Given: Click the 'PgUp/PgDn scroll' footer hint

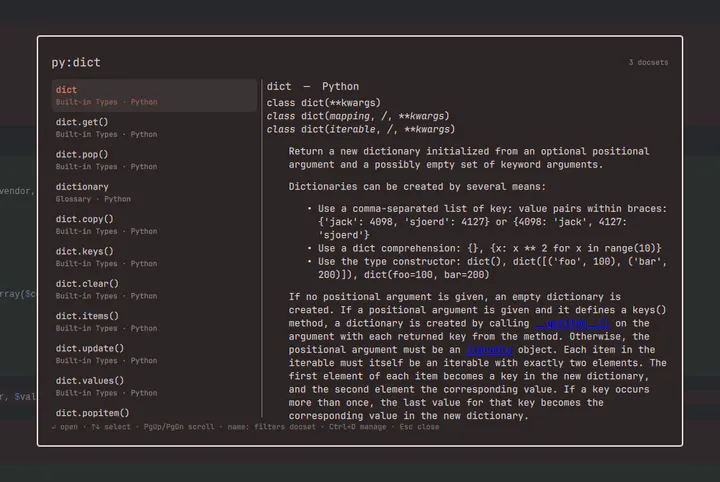Looking at the screenshot, I should tap(179, 427).
